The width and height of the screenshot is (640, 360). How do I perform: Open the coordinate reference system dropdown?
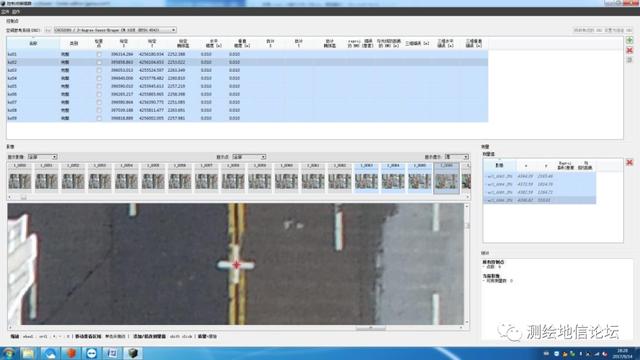(115, 30)
